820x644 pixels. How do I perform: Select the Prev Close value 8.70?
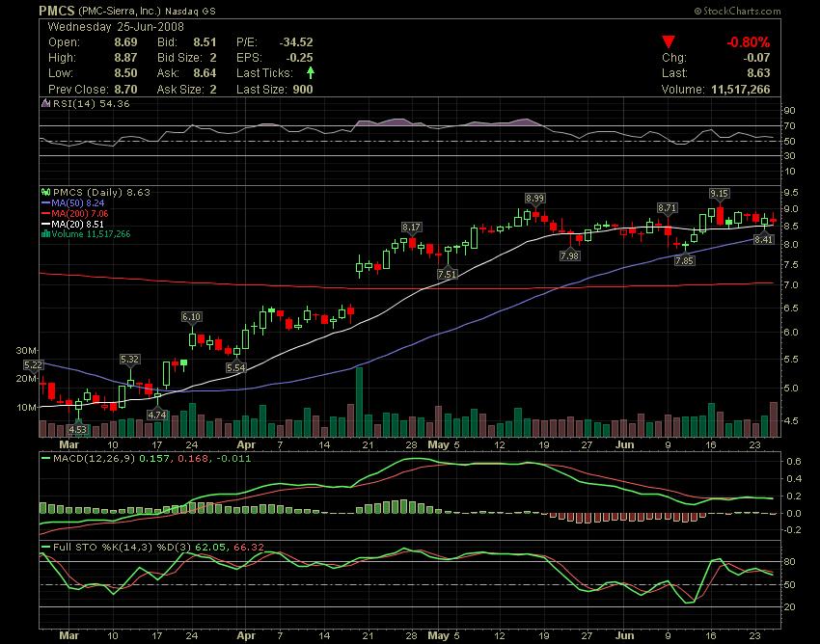click(126, 90)
